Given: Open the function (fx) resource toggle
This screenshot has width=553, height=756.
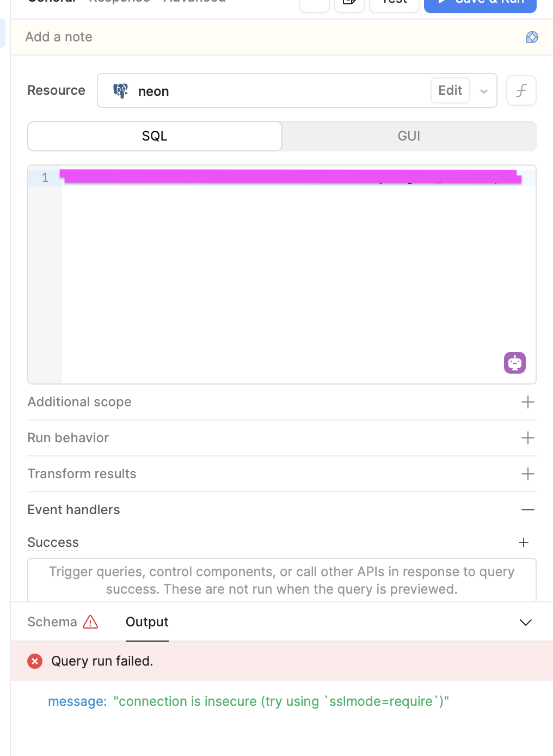Looking at the screenshot, I should click(521, 90).
